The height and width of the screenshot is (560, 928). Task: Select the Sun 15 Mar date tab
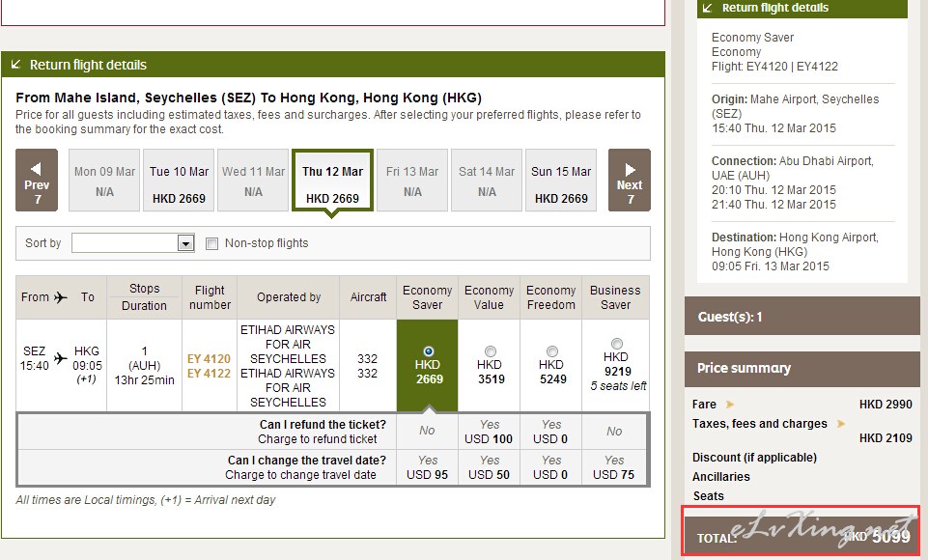point(561,180)
